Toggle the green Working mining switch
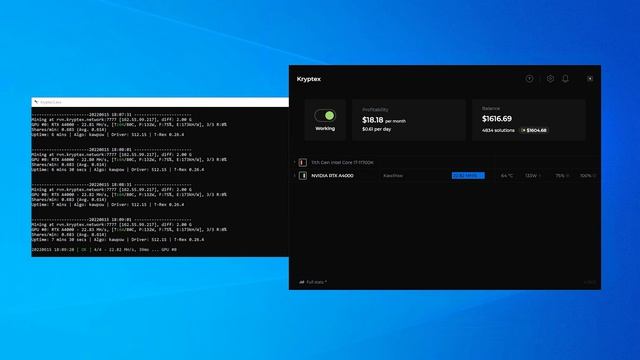Viewport: 640px width, 360px height. coord(325,116)
